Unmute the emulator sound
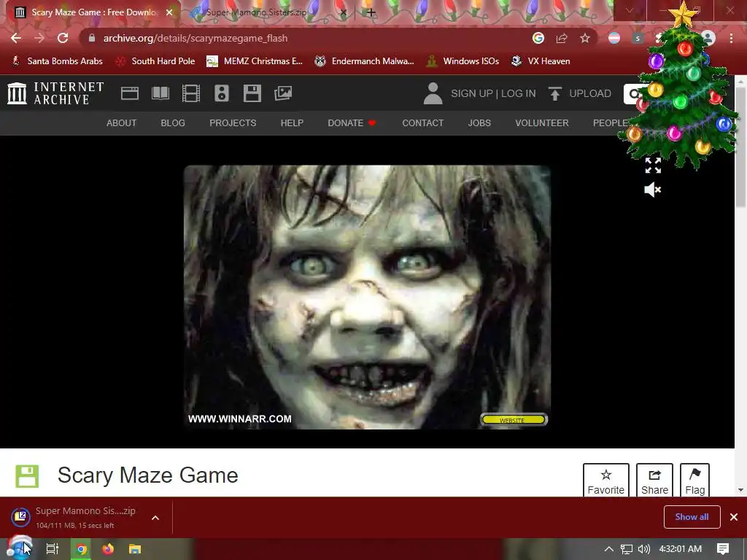This screenshot has width=747, height=560. pos(653,190)
